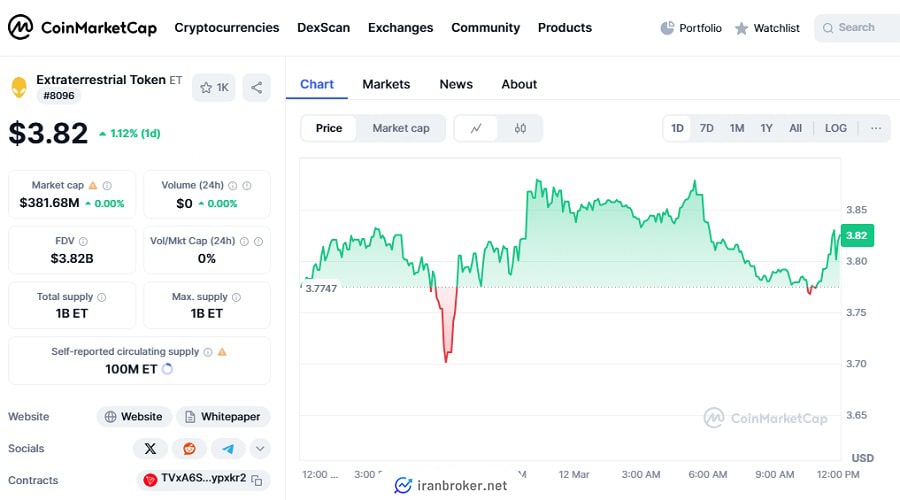Switch to the News tab
Image resolution: width=900 pixels, height=500 pixels.
point(456,84)
